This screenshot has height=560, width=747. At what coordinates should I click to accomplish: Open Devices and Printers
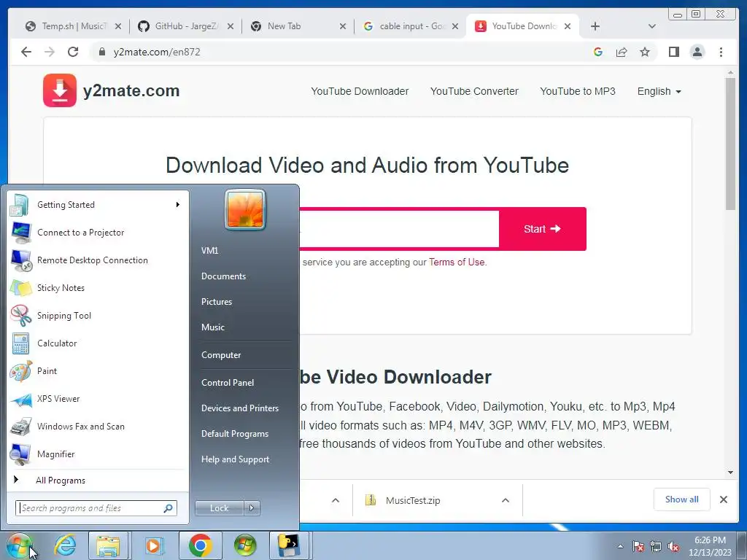coord(239,408)
